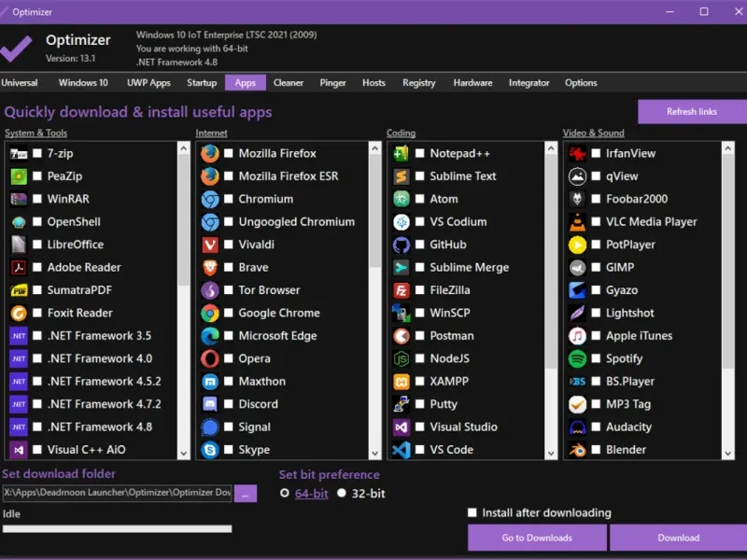Click the SumatraPDF icon
Viewport: 747px width, 560px height.
coord(19,290)
